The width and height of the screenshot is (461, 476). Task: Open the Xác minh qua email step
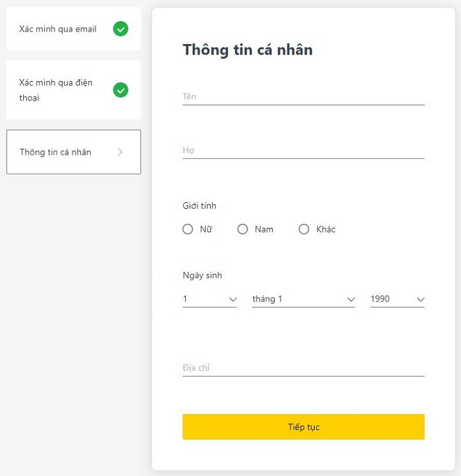tap(58, 29)
